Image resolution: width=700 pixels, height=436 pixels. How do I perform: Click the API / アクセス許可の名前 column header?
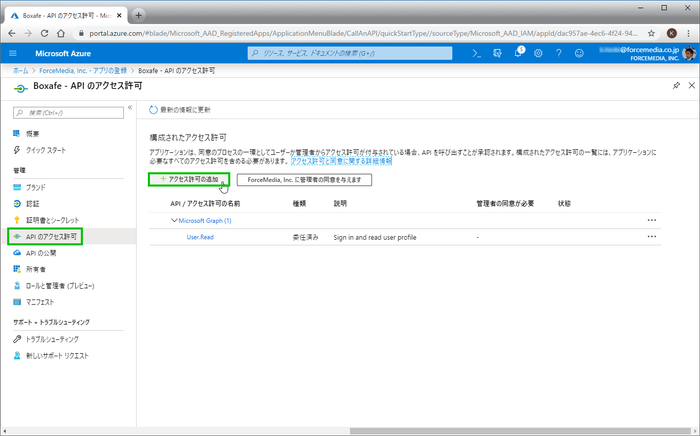205,203
